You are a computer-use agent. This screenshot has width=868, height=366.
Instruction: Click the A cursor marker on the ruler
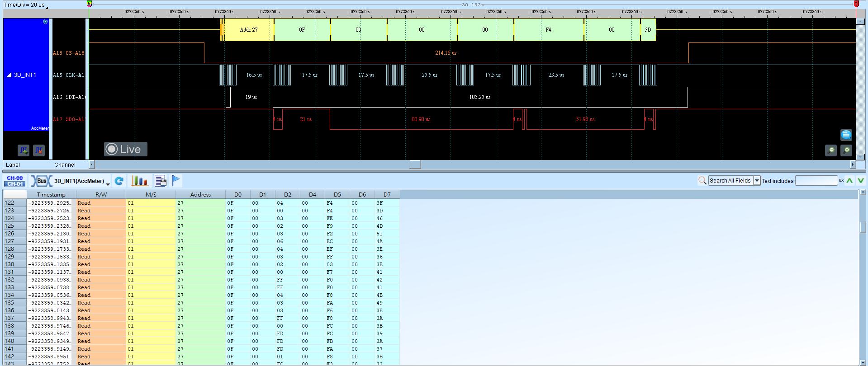pyautogui.click(x=89, y=4)
